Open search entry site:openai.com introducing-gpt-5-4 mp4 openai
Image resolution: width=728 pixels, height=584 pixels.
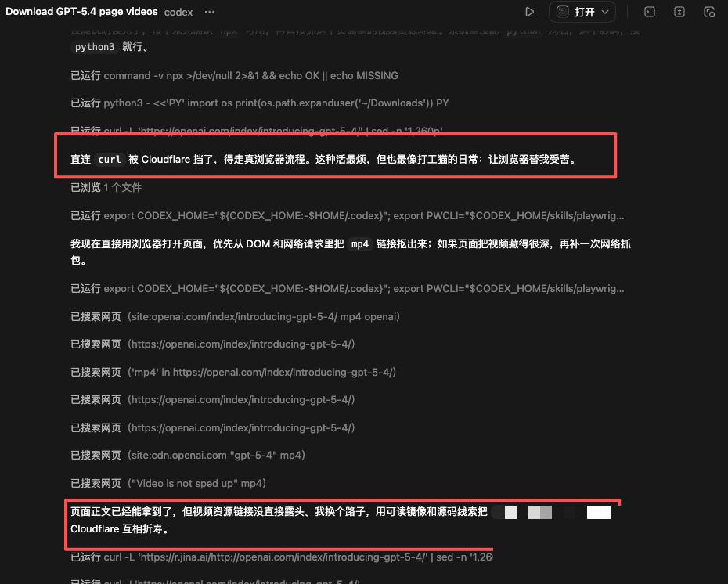click(x=235, y=316)
